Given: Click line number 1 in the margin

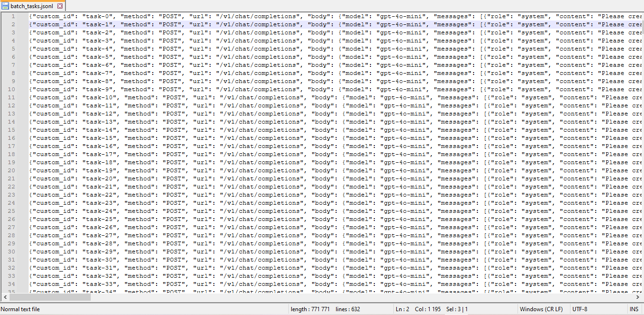Looking at the screenshot, I should click(x=13, y=16).
